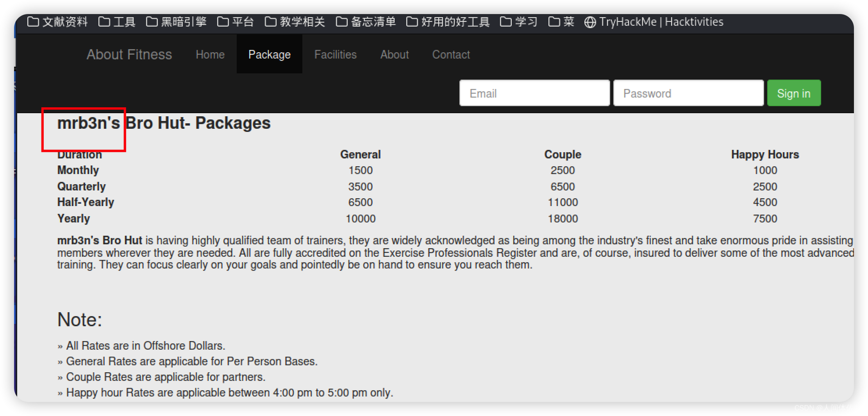Screen dimensions: 868x416
Task: Click the Monthly General rate 1500
Action: click(361, 170)
